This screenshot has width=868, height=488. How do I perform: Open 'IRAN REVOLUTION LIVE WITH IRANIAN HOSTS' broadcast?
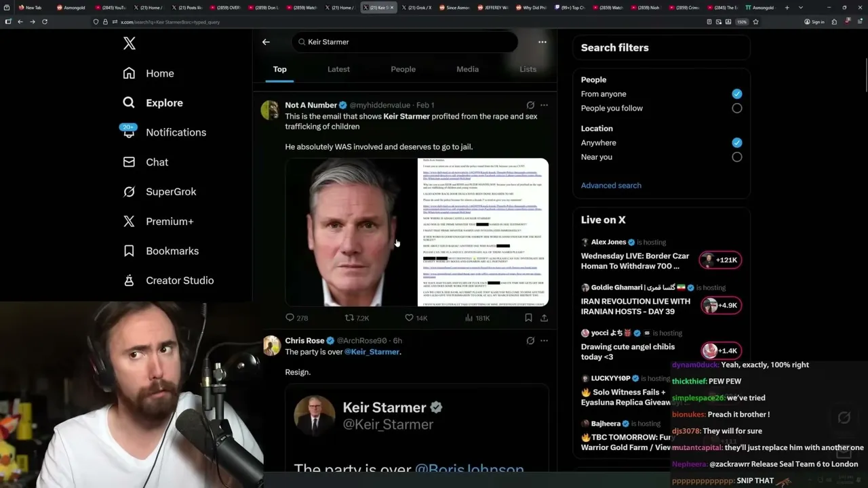tap(635, 306)
